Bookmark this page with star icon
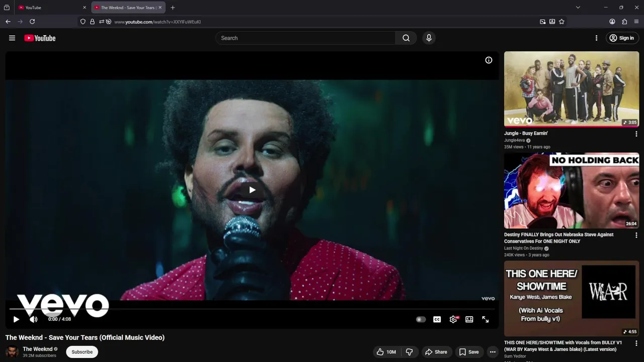 [561, 22]
